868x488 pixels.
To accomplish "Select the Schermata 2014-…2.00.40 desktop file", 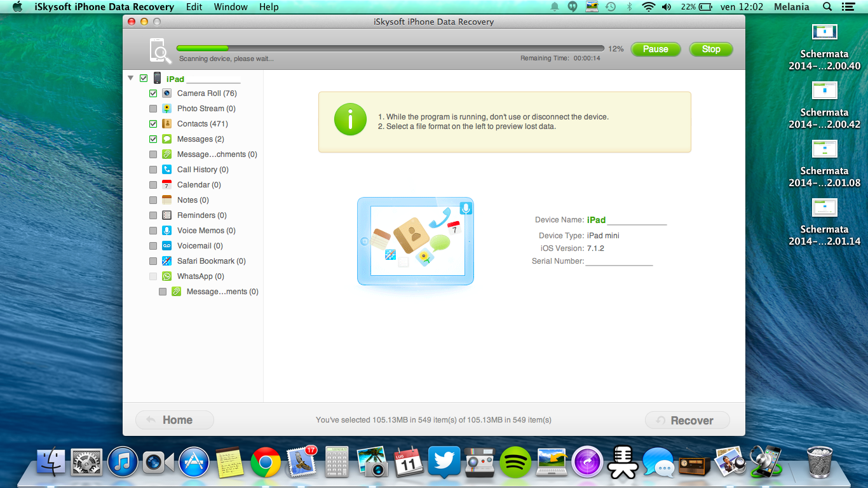I will (x=825, y=48).
